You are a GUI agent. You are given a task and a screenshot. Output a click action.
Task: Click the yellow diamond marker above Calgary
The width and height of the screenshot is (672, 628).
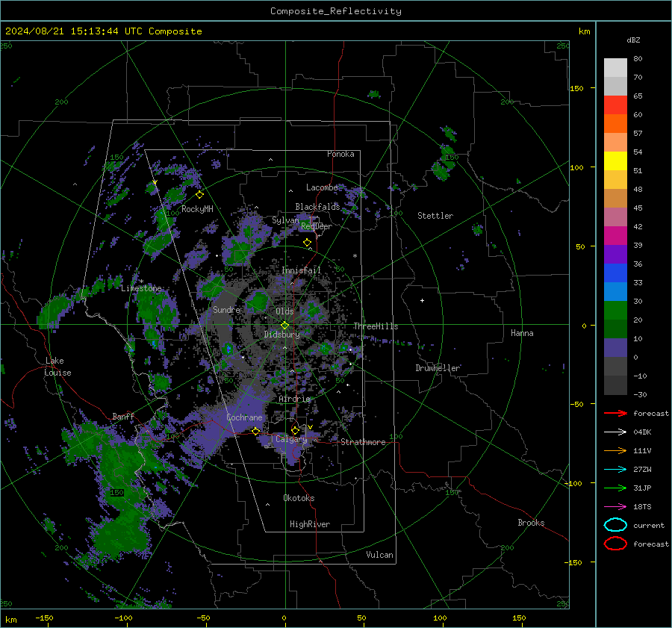(x=295, y=430)
